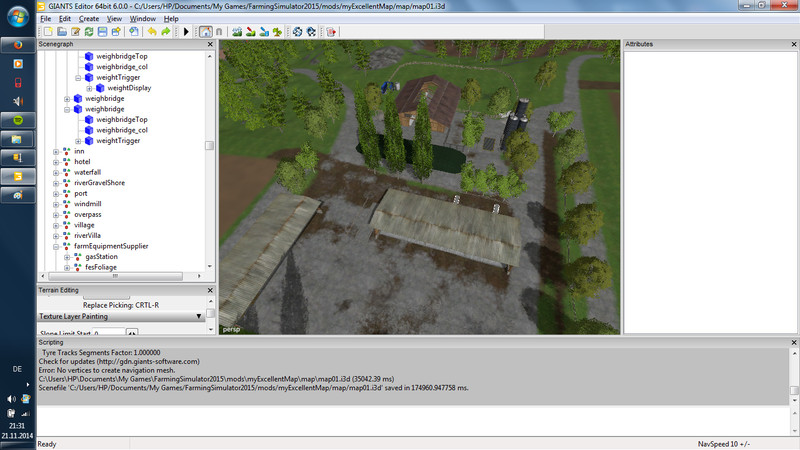The height and width of the screenshot is (450, 800).
Task: Click the 'persp' viewport camera label
Action: 231,330
